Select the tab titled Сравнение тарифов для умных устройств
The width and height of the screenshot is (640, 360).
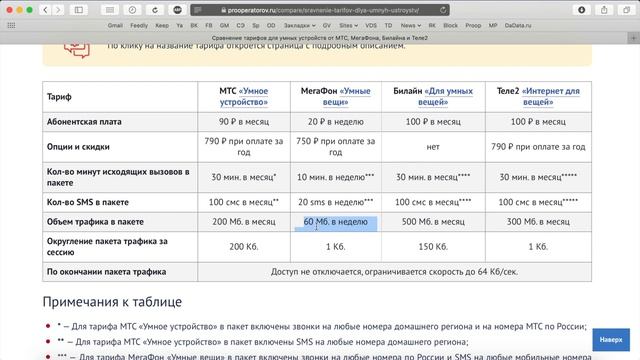click(320, 38)
